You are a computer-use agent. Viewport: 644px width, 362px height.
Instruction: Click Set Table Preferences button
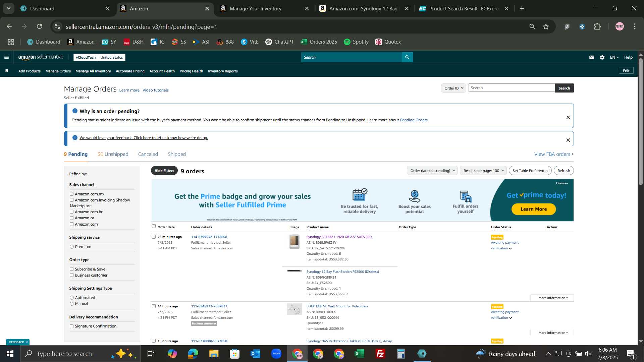[x=530, y=171]
